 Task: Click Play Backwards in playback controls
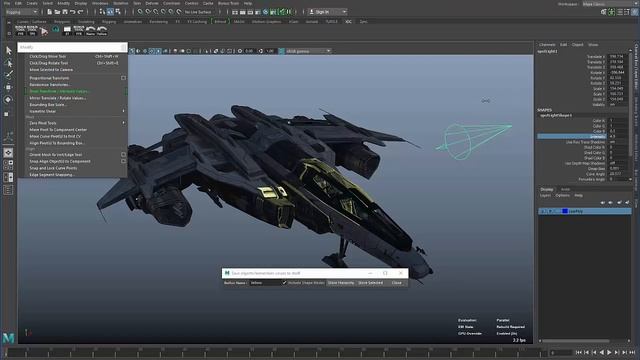point(602,352)
